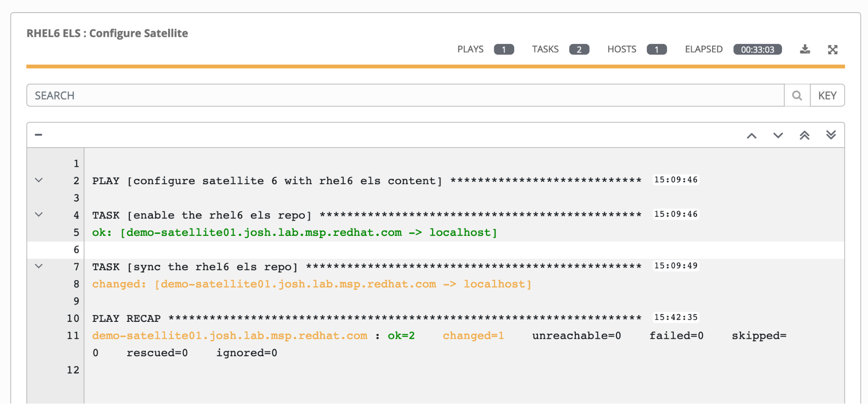Click the ELAPSED time badge
The width and height of the screenshot is (868, 404).
(x=757, y=50)
